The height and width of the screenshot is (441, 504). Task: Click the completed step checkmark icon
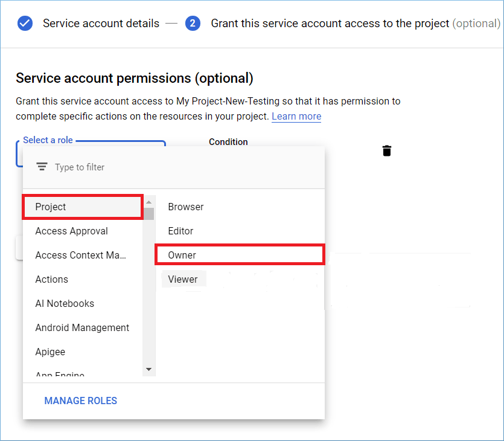pyautogui.click(x=25, y=23)
